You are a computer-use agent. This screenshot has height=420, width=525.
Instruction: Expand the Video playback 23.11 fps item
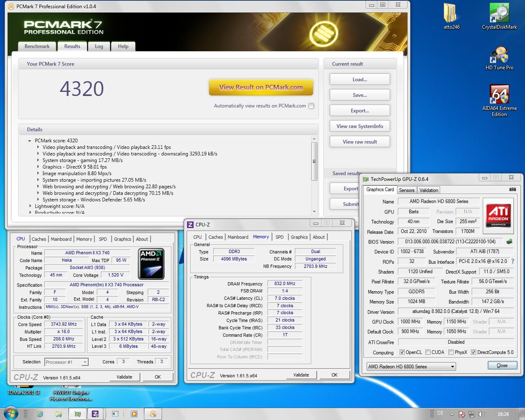(38, 147)
